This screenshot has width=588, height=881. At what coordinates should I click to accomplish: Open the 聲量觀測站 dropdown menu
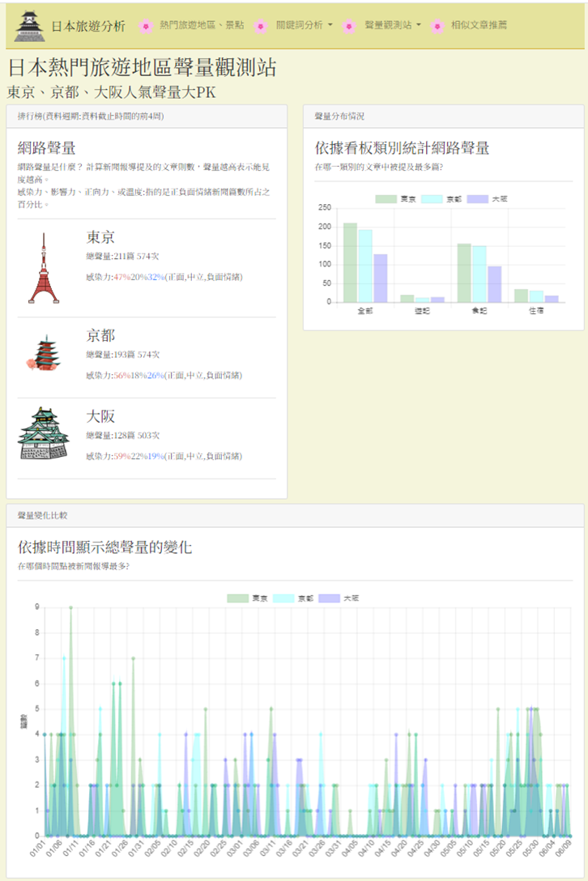tap(392, 26)
